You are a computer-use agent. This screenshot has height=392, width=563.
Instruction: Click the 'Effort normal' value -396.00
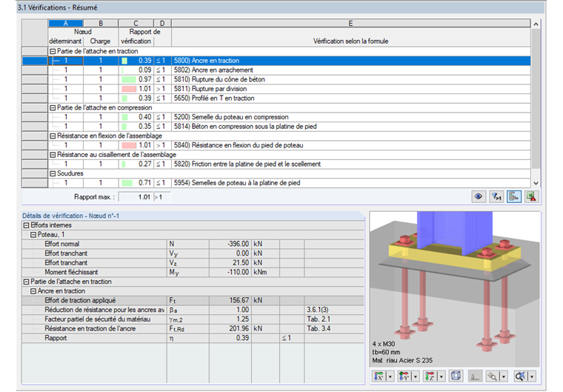230,244
